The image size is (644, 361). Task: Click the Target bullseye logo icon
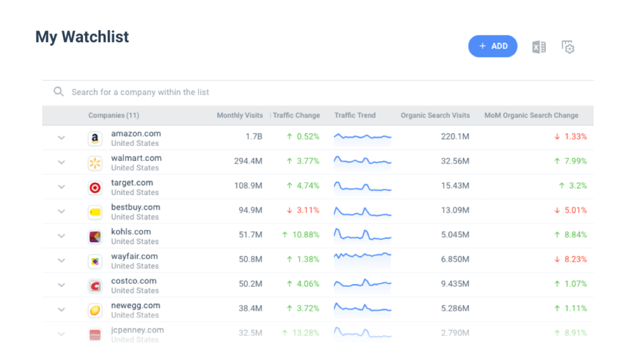95,187
